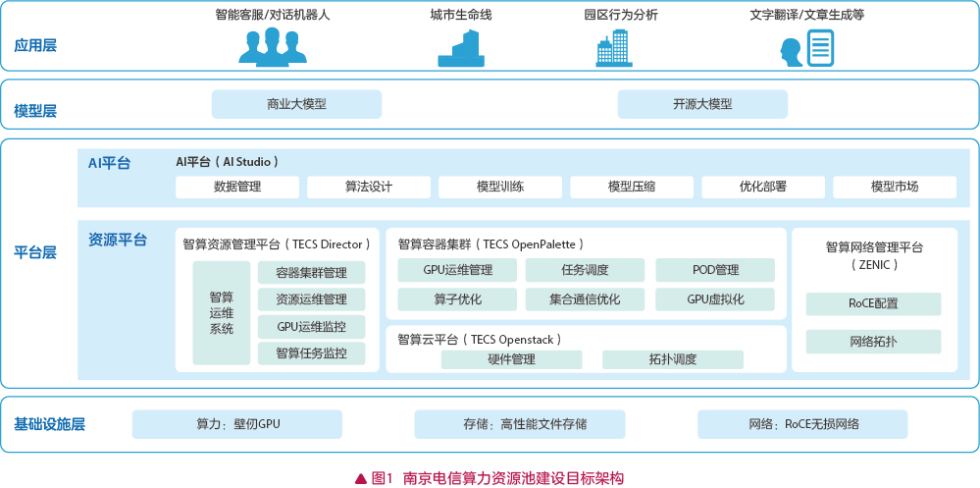This screenshot has height=488, width=980.
Task: Click 智算资源管理平台（TECS Director）heading
Action: (x=277, y=244)
